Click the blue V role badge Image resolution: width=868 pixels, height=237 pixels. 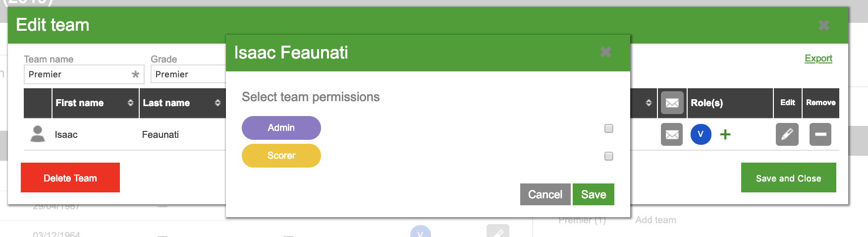click(701, 134)
